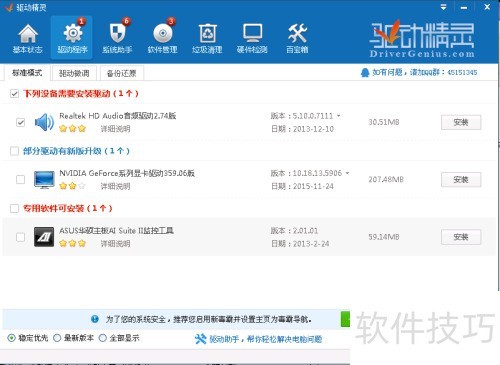Click the QQ group bell icon
Viewport: 500px width, 365px height.
[x=365, y=72]
